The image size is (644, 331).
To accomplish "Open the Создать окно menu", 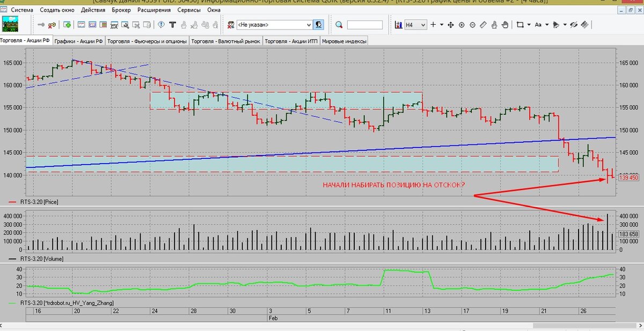I will coord(58,10).
